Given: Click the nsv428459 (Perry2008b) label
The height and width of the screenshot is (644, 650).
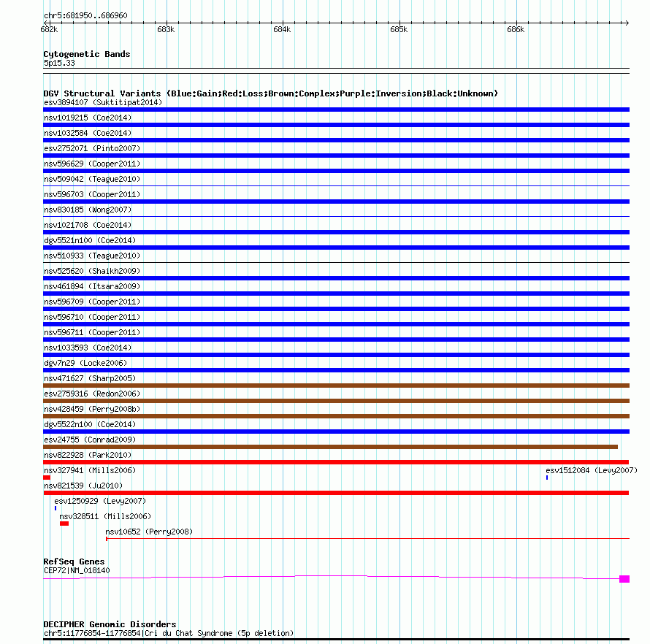Looking at the screenshot, I should click(x=92, y=409).
